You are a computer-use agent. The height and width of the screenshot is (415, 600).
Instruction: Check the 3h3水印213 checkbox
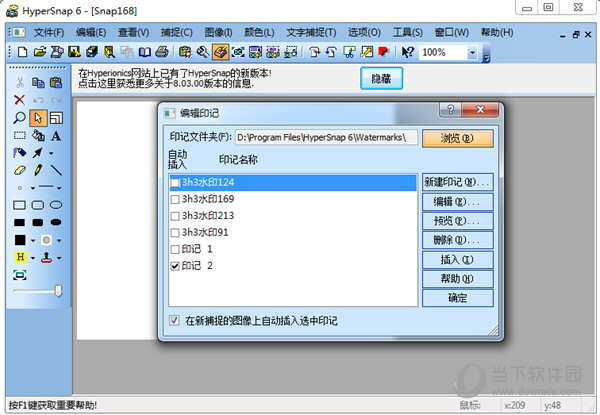point(175,216)
